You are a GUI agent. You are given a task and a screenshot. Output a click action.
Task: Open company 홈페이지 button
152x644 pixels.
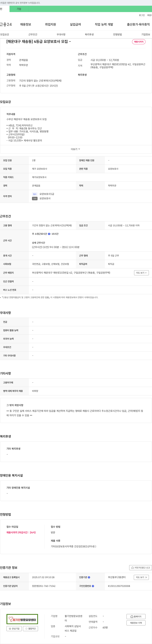(x=136, y=617)
